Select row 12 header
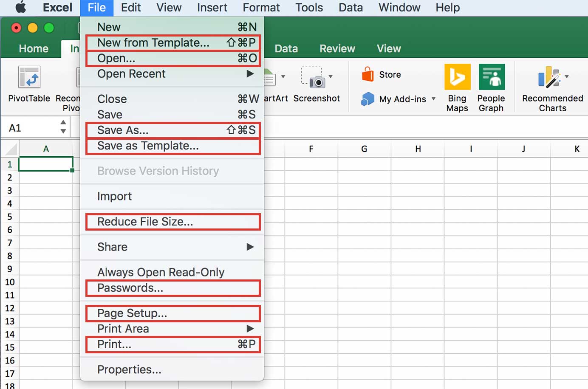Screen dimensions: 588x389 (x=10, y=308)
